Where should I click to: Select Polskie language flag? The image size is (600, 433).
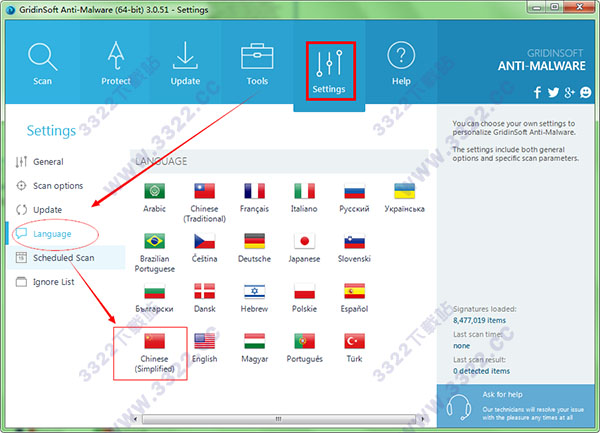pyautogui.click(x=304, y=291)
